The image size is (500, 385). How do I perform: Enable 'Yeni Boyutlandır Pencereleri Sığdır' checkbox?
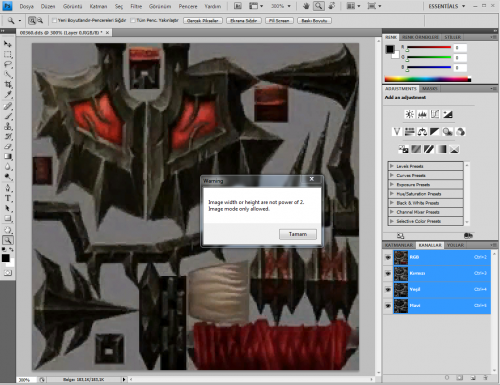click(54, 21)
